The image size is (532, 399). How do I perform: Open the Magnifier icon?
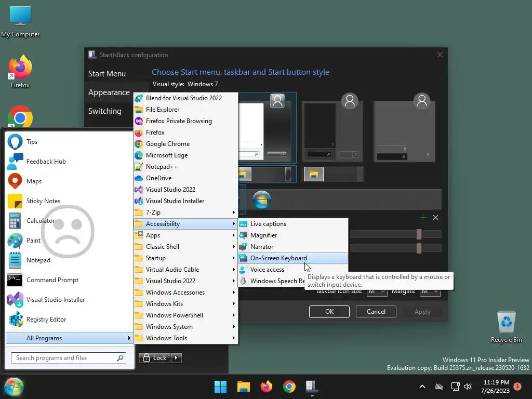pos(243,235)
